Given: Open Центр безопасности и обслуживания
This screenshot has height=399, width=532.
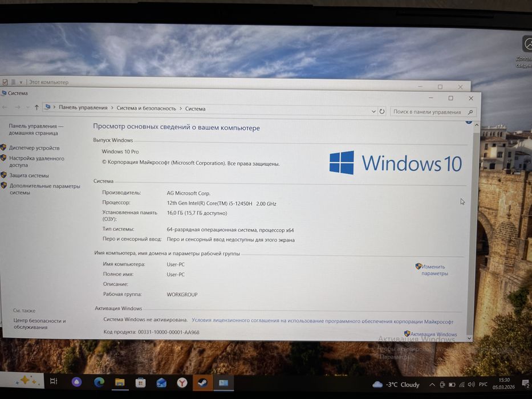Looking at the screenshot, I should pyautogui.click(x=40, y=324).
